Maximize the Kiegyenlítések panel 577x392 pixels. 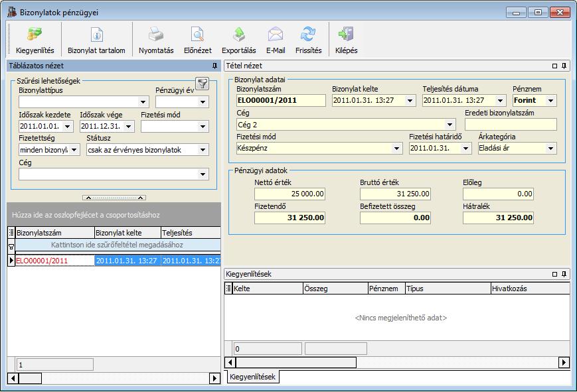pos(554,274)
